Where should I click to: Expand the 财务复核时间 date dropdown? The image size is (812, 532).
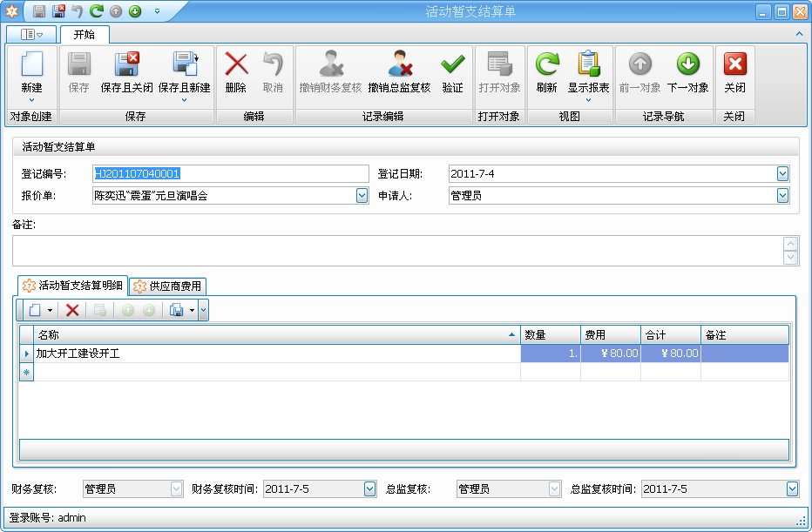(x=369, y=489)
